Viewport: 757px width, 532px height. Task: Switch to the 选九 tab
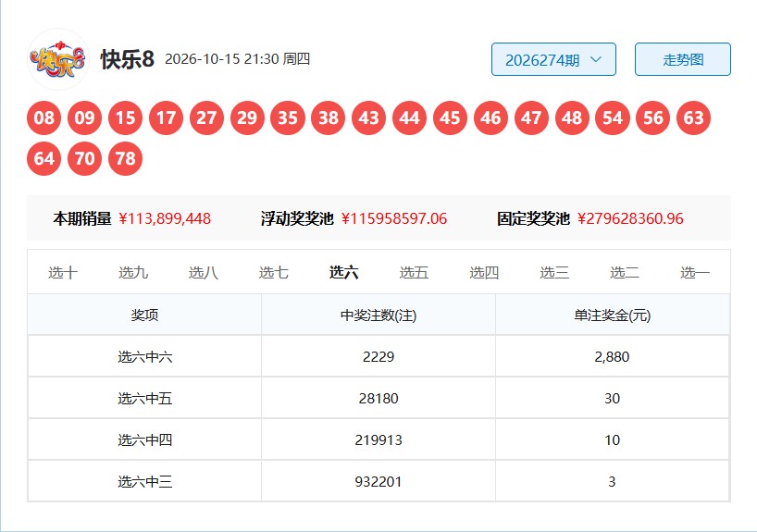(132, 273)
